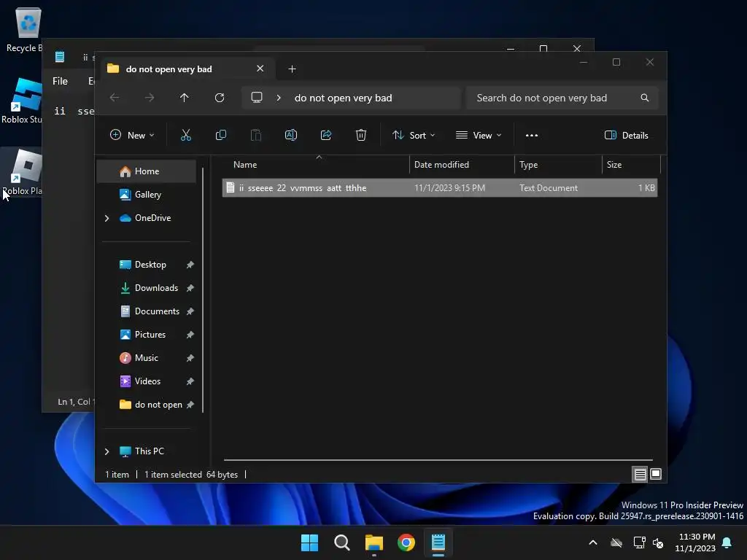The width and height of the screenshot is (747, 560).
Task: Click the search magnifier in Explorer
Action: point(645,98)
